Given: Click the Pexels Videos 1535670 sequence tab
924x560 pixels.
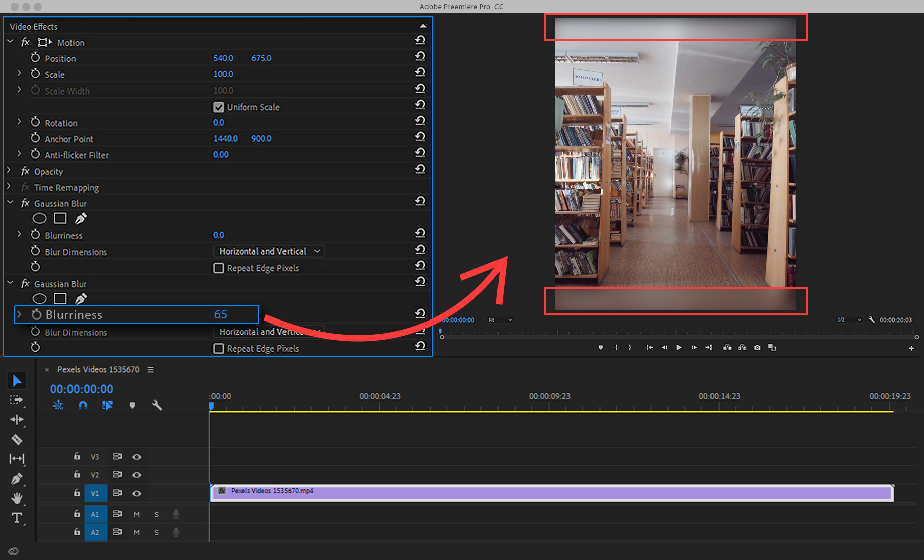Looking at the screenshot, I should tap(98, 370).
